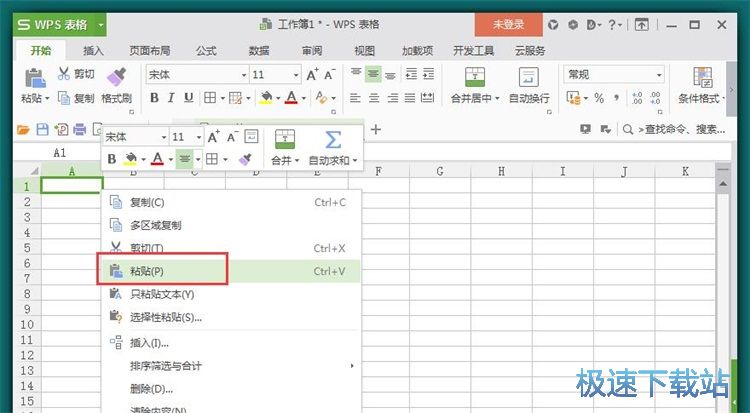Screen dimensions: 750x413
Task: Open the ribbon font name 宋体 dropdown
Action: (x=243, y=75)
